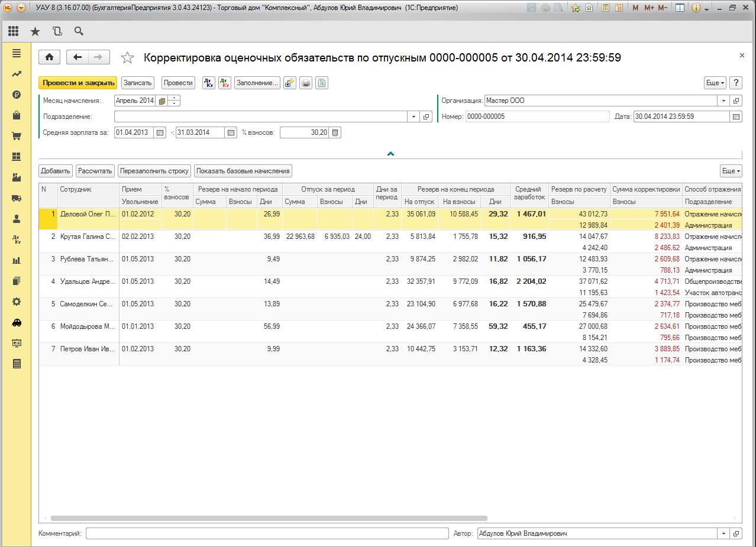The image size is (756, 547).
Task: Open the info About icon
Action: pyautogui.click(x=696, y=8)
